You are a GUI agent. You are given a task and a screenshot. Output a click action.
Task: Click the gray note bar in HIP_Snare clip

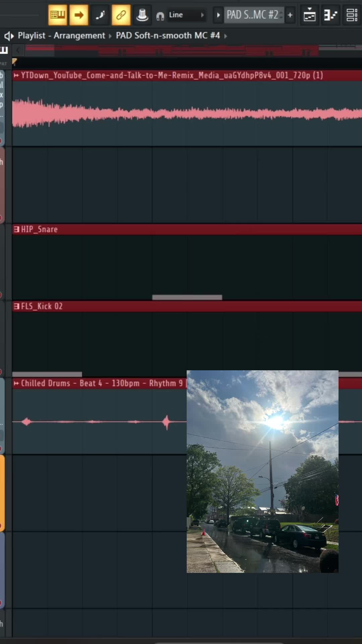pyautogui.click(x=187, y=298)
